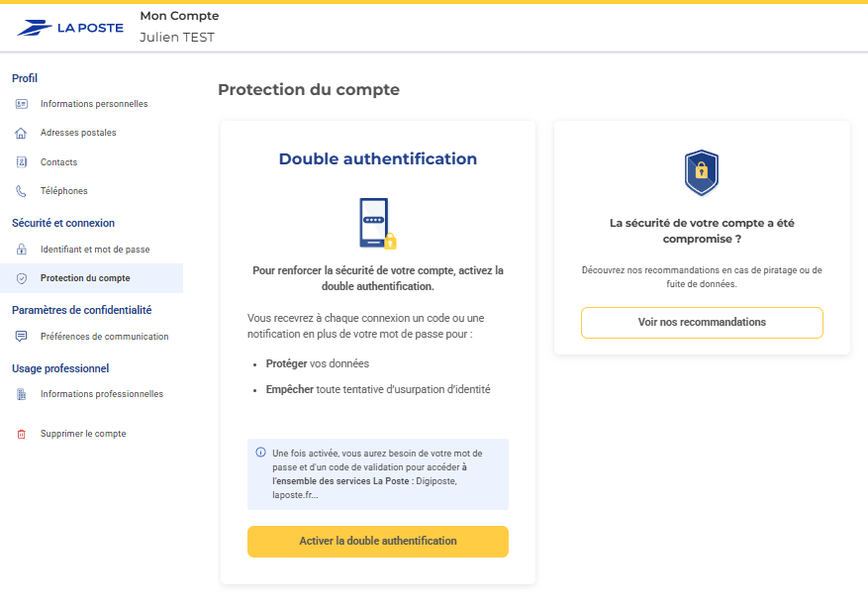The height and width of the screenshot is (610, 868).
Task: Click Voir nos recommandations button
Action: [x=702, y=323]
